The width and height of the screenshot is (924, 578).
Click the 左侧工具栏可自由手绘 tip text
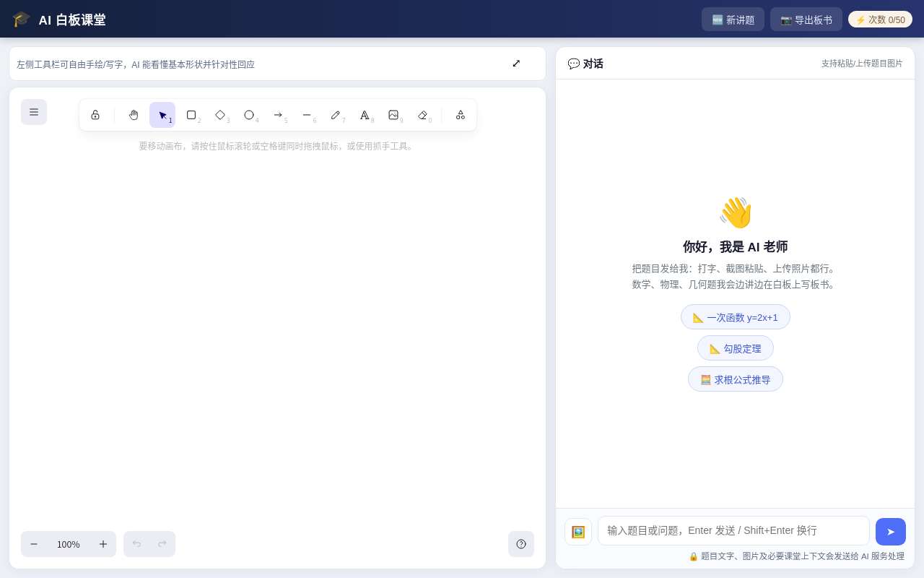(136, 64)
